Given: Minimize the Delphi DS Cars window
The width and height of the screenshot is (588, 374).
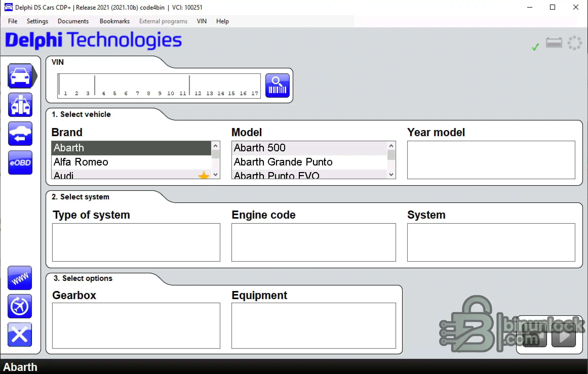Looking at the screenshot, I should 530,7.
